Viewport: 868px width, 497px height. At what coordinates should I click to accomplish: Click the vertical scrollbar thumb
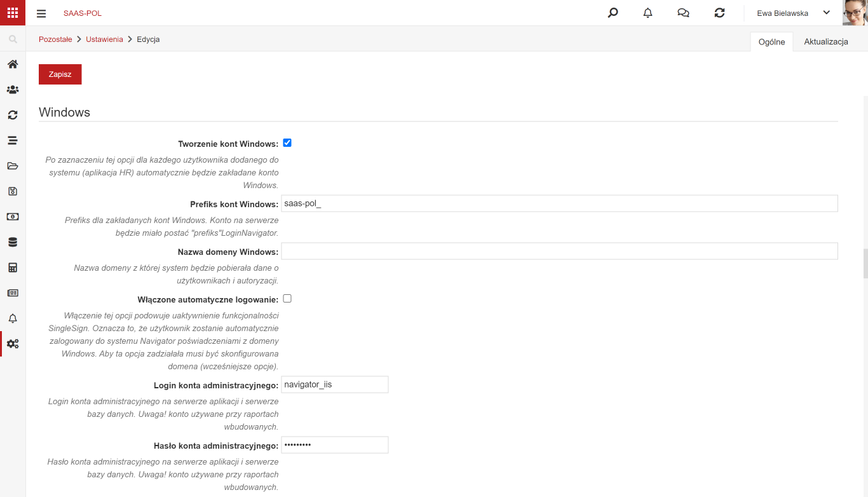(865, 264)
